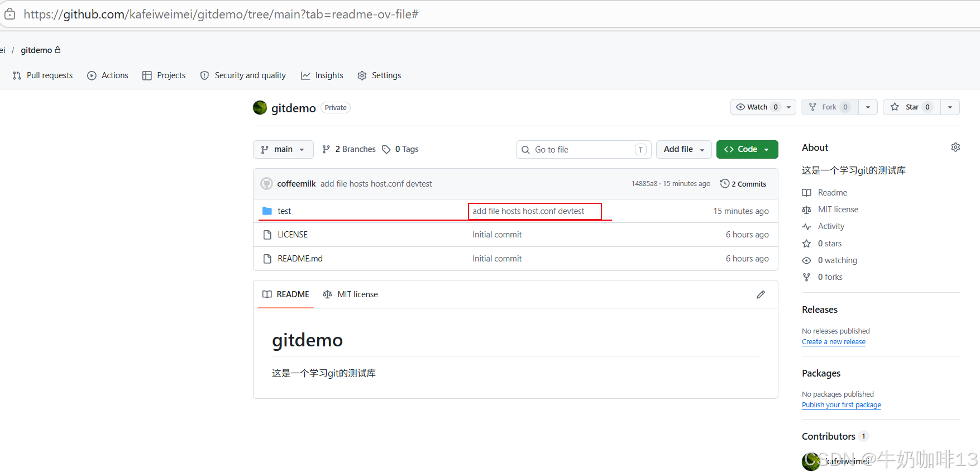Open the Insights tab
The width and height of the screenshot is (980, 476).
coord(322,75)
